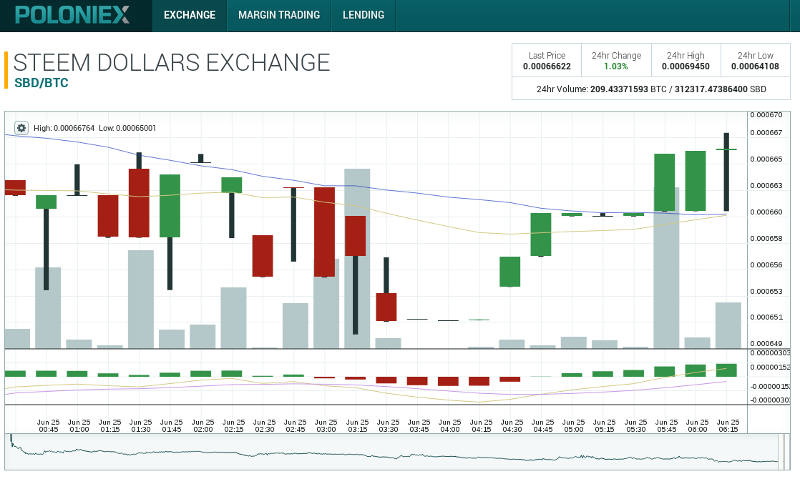
Task: Click the SBD/BTC pair label
Action: (41, 83)
